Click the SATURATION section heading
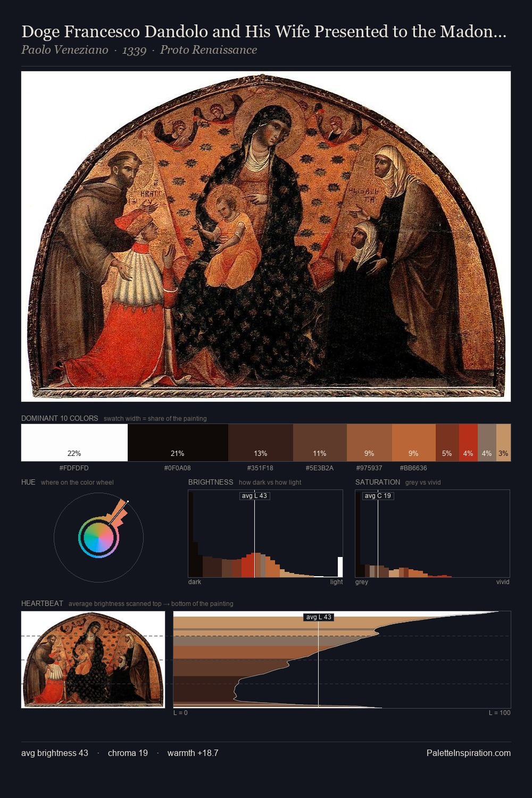The image size is (532, 798). pyautogui.click(x=378, y=482)
